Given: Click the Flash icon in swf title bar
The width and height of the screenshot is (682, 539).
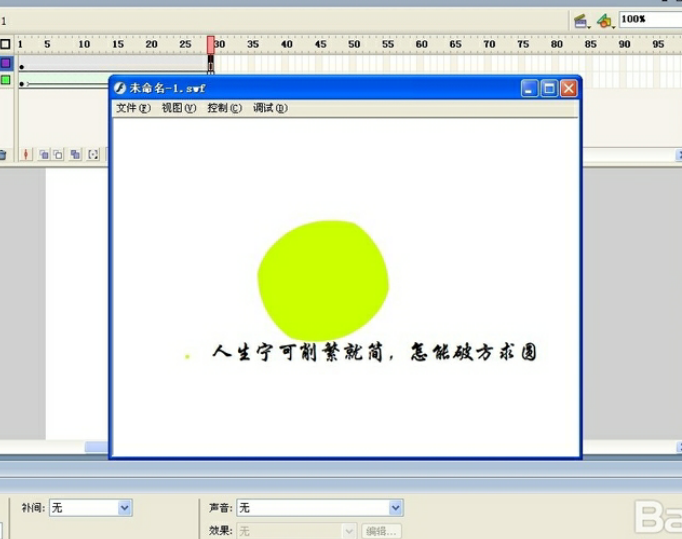Looking at the screenshot, I should (120, 88).
